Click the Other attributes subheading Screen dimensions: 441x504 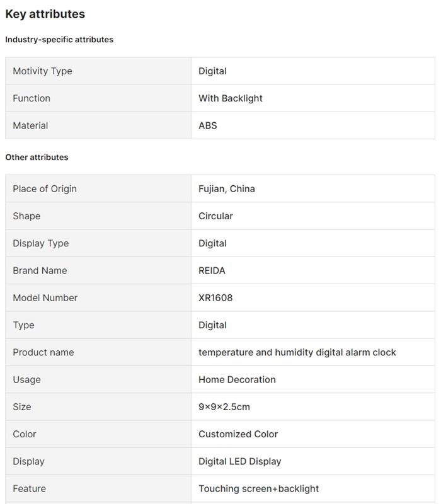click(x=37, y=157)
